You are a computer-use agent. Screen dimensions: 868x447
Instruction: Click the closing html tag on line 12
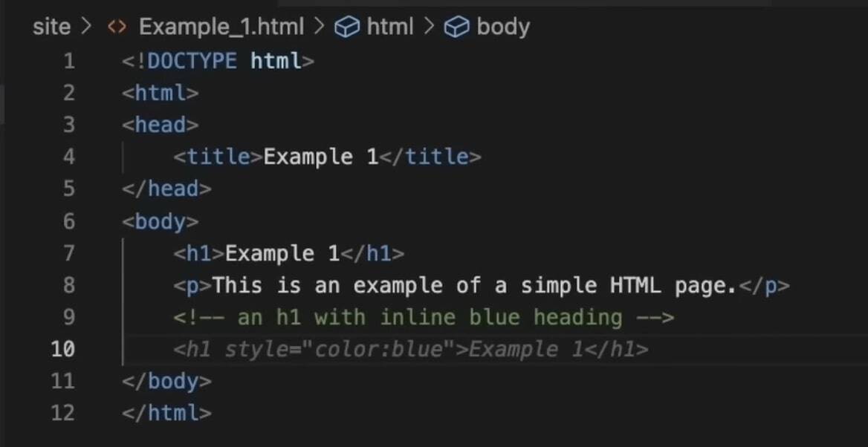click(x=167, y=413)
